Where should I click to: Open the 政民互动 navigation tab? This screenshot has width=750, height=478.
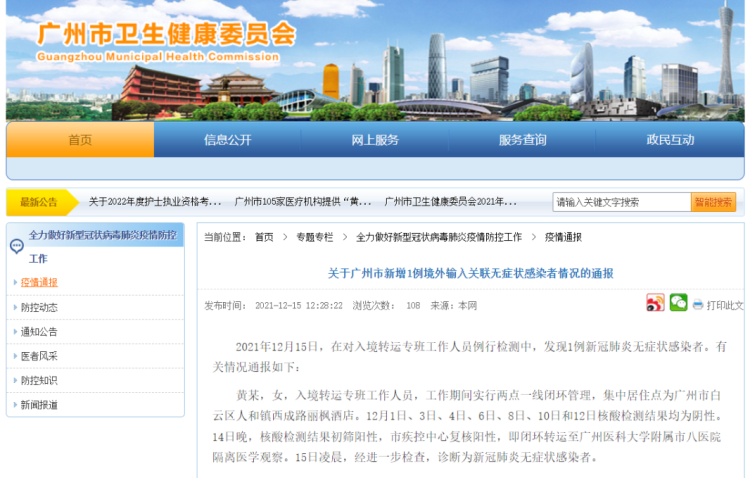tap(670, 140)
